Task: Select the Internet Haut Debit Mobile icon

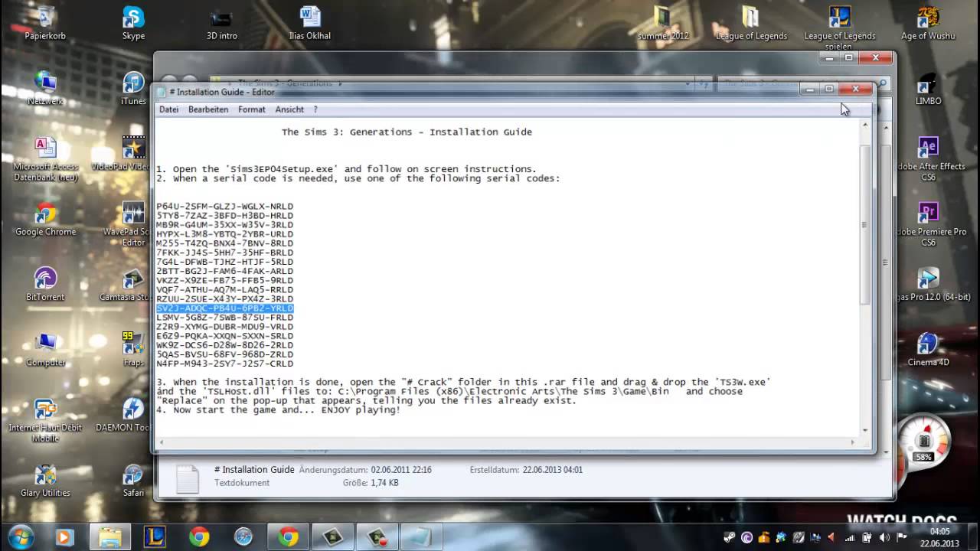Action: (x=45, y=419)
